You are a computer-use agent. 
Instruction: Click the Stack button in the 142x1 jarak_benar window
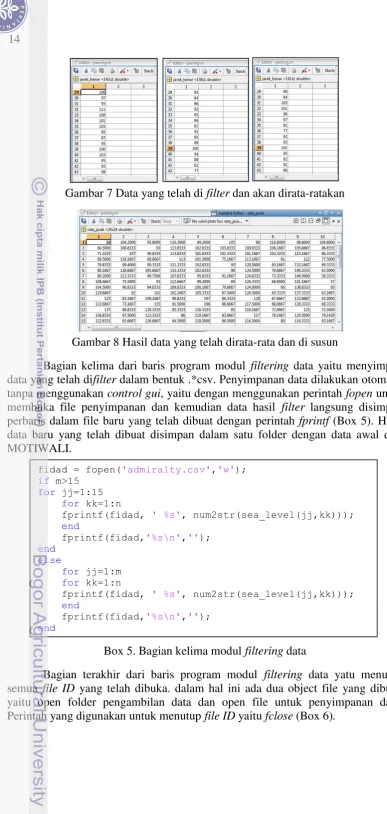pyautogui.click(x=149, y=71)
